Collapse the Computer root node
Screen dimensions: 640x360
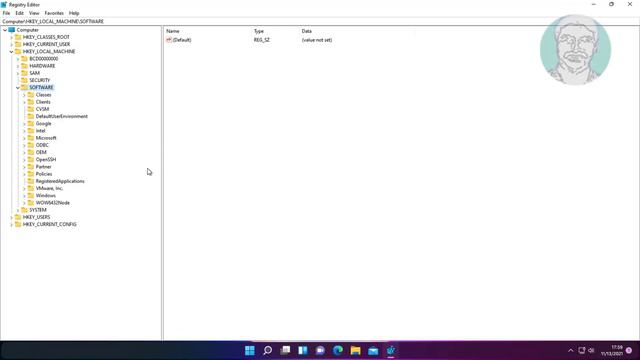click(5, 30)
